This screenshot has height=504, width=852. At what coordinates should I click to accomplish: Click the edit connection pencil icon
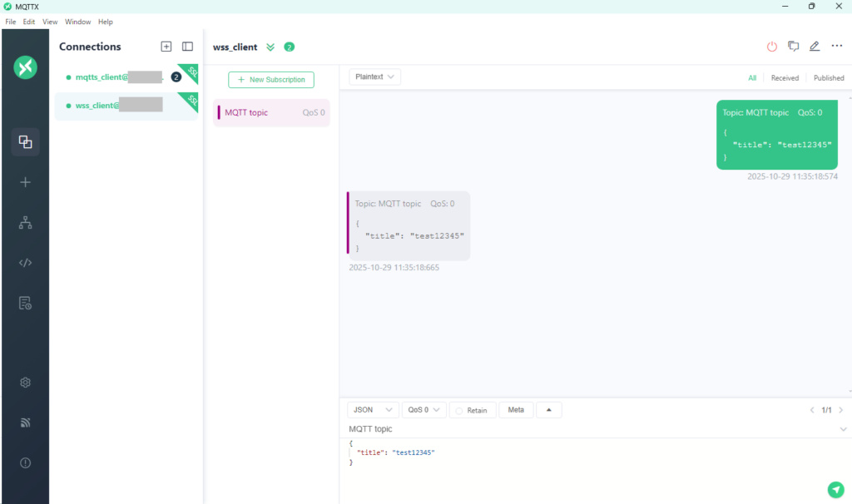point(815,47)
